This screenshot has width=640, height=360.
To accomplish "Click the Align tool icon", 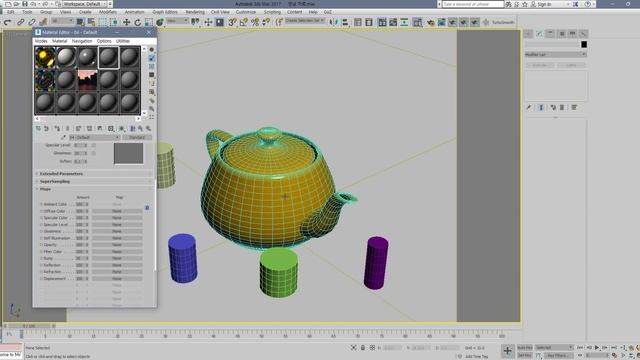I will 345,22.
